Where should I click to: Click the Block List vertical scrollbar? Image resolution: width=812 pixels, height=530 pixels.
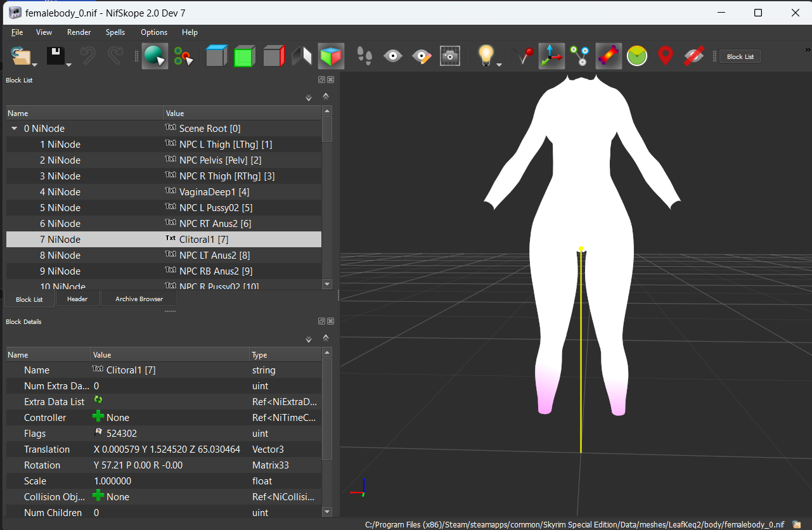pos(327,197)
